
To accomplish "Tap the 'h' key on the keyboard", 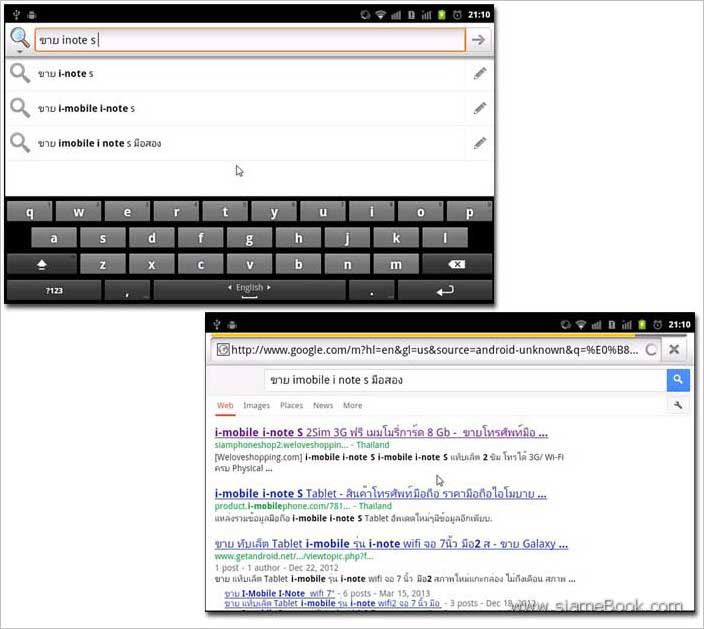I will click(x=298, y=238).
